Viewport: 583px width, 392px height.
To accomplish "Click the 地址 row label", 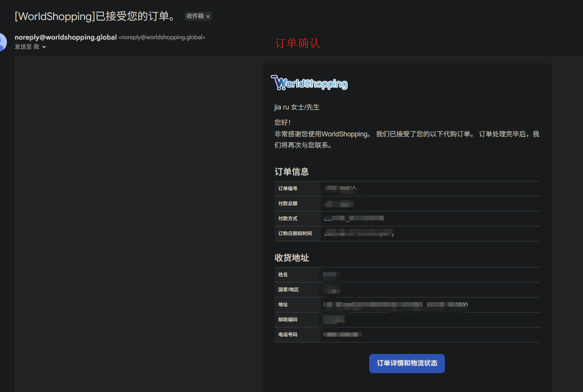I will (x=283, y=305).
